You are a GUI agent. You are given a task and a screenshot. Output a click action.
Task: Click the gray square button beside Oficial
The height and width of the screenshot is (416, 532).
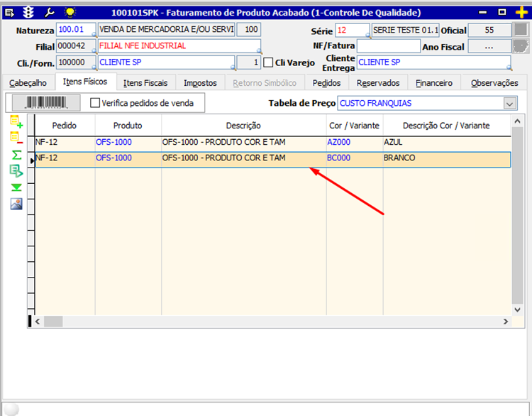point(521,30)
